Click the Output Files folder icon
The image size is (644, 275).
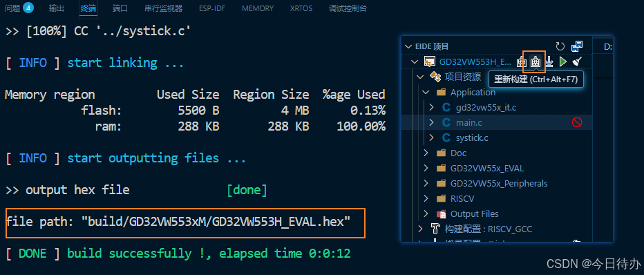[x=441, y=214]
